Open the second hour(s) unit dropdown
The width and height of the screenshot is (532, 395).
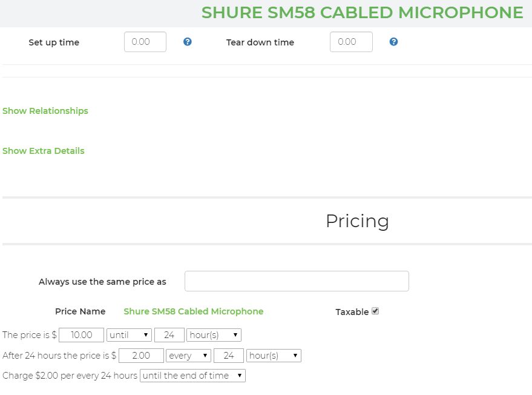(273, 356)
